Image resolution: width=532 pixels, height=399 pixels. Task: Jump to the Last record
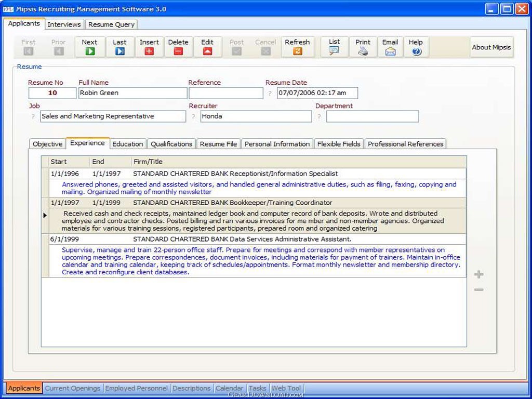click(119, 47)
